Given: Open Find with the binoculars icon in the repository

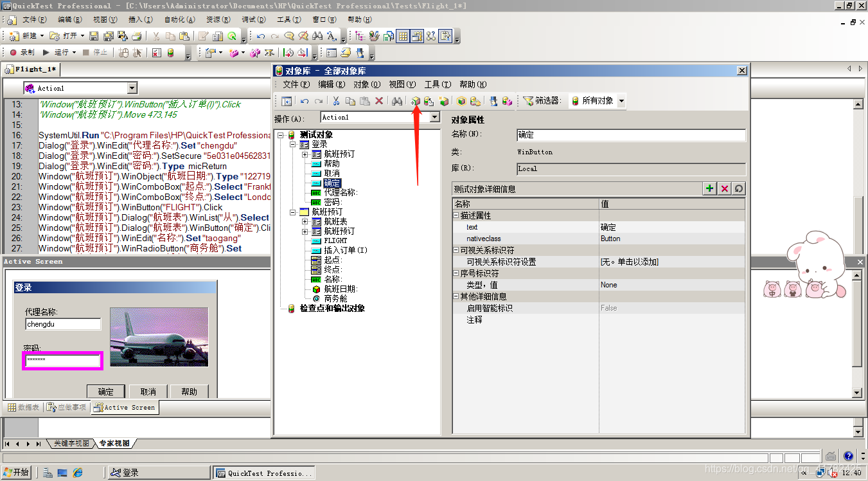Looking at the screenshot, I should [x=398, y=101].
